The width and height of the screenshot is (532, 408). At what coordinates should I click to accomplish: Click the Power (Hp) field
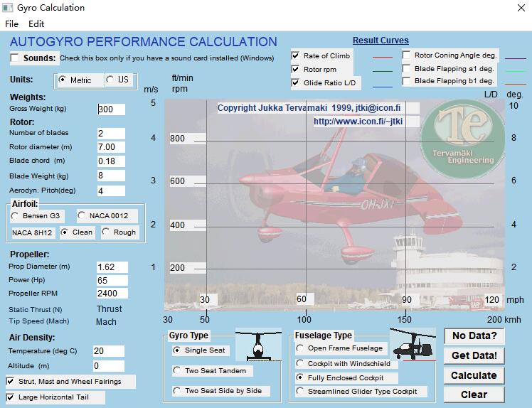(x=112, y=280)
